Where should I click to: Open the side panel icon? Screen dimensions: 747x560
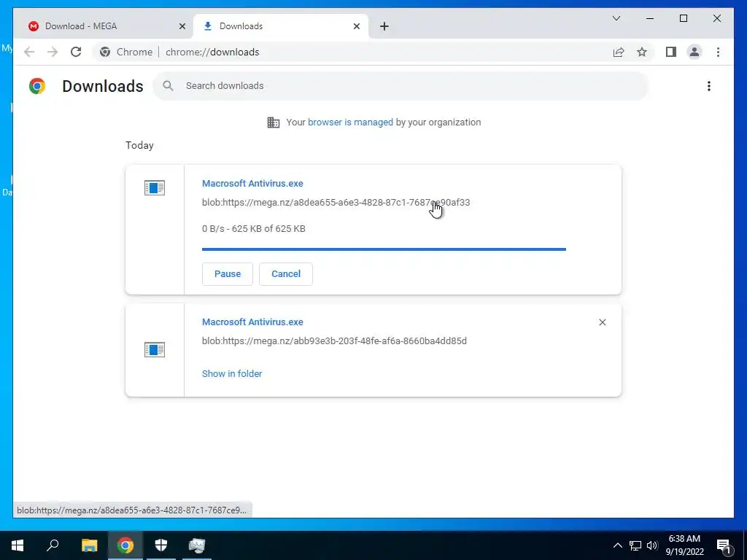pos(671,52)
